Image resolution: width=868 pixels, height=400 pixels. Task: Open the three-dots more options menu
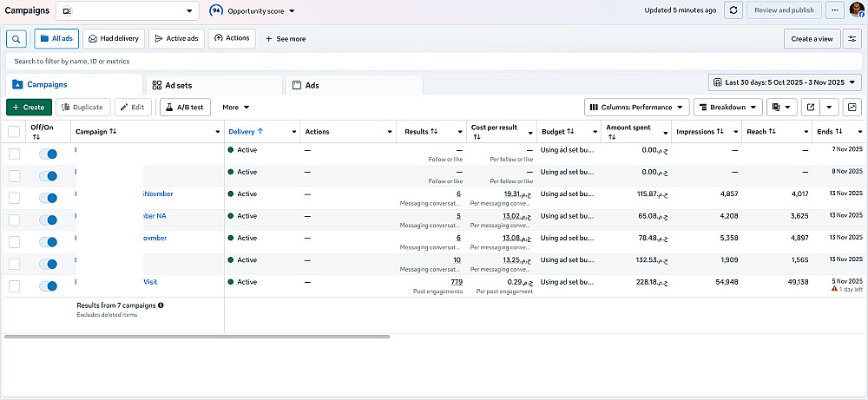(x=835, y=10)
